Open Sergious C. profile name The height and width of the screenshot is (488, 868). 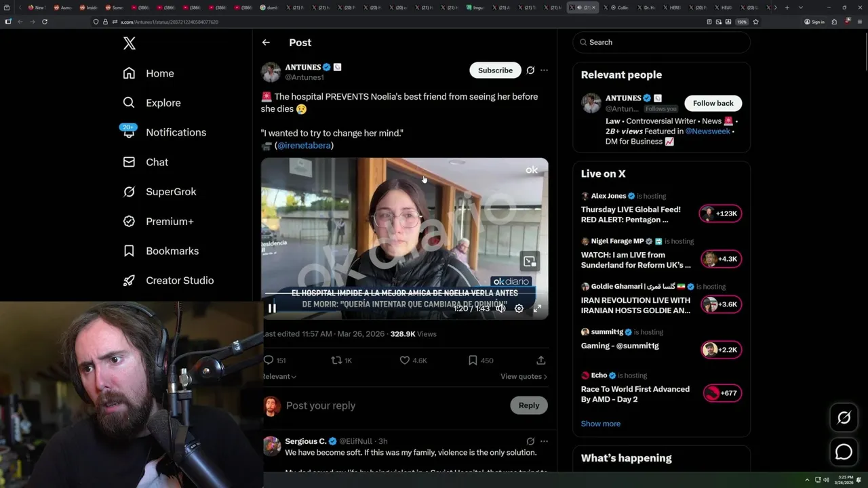(306, 441)
